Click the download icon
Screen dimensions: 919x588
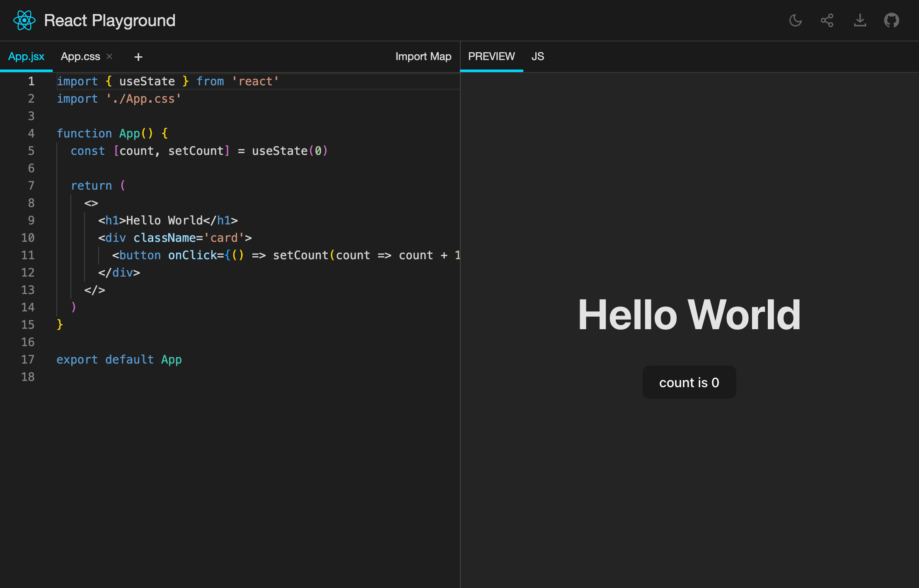[860, 20]
